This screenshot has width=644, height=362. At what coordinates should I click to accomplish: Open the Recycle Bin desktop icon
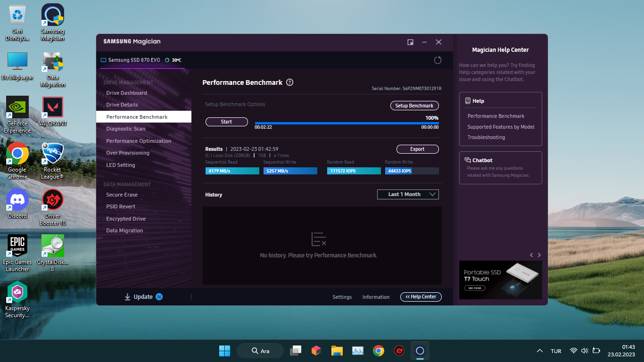pyautogui.click(x=17, y=22)
